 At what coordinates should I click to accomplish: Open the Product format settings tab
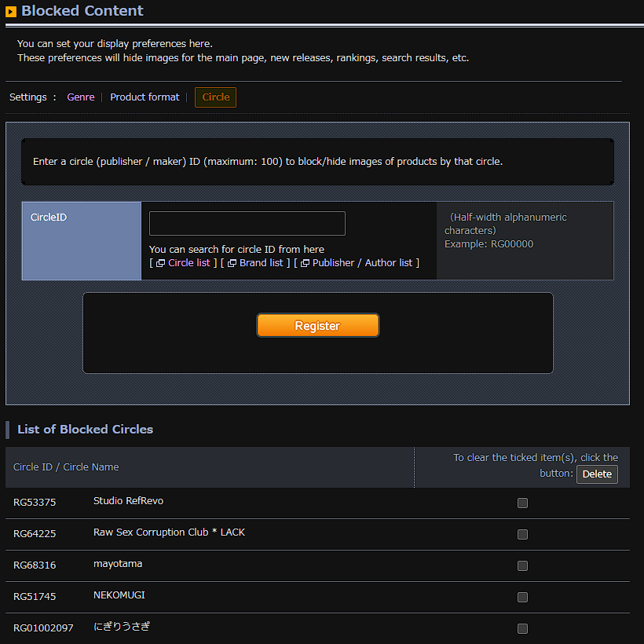click(x=145, y=97)
